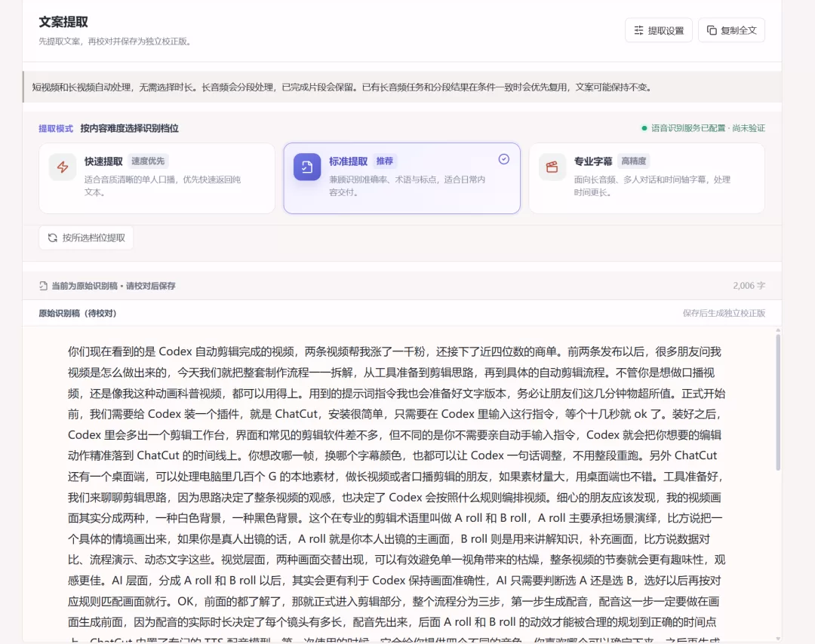815x644 pixels.
Task: Click the copy icon in 复制全文
Action: (712, 31)
